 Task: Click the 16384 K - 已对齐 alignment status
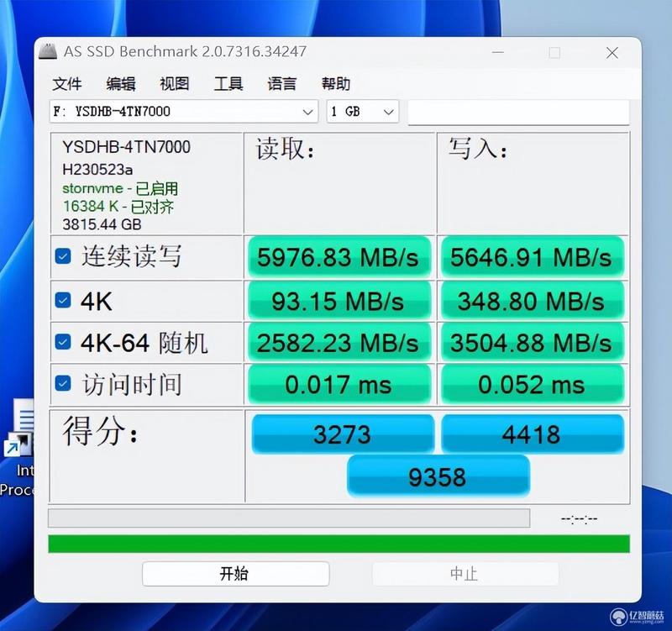118,207
